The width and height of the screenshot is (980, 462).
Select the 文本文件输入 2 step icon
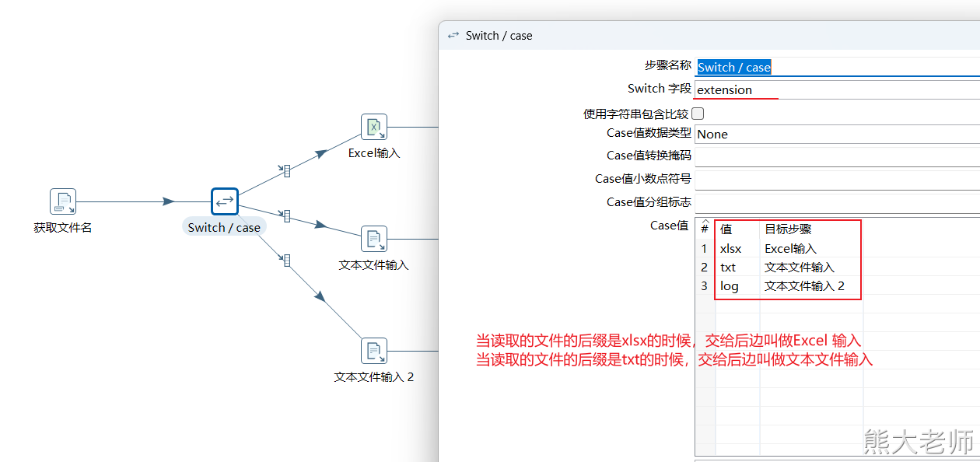coord(374,351)
